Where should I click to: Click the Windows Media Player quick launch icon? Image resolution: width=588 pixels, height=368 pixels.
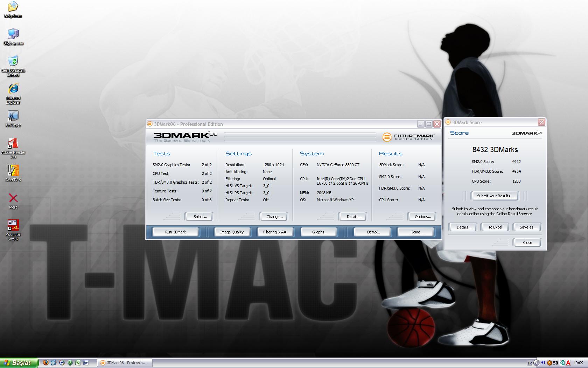click(x=62, y=363)
